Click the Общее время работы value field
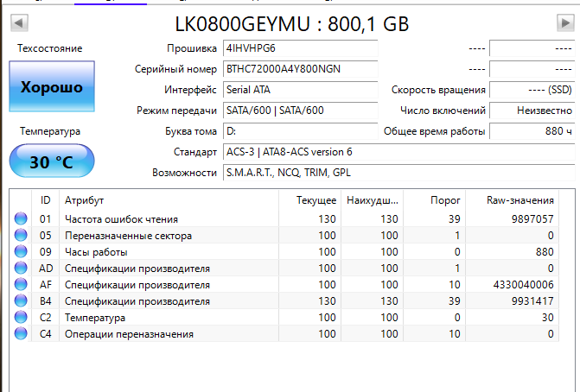580x392 pixels. click(x=532, y=131)
